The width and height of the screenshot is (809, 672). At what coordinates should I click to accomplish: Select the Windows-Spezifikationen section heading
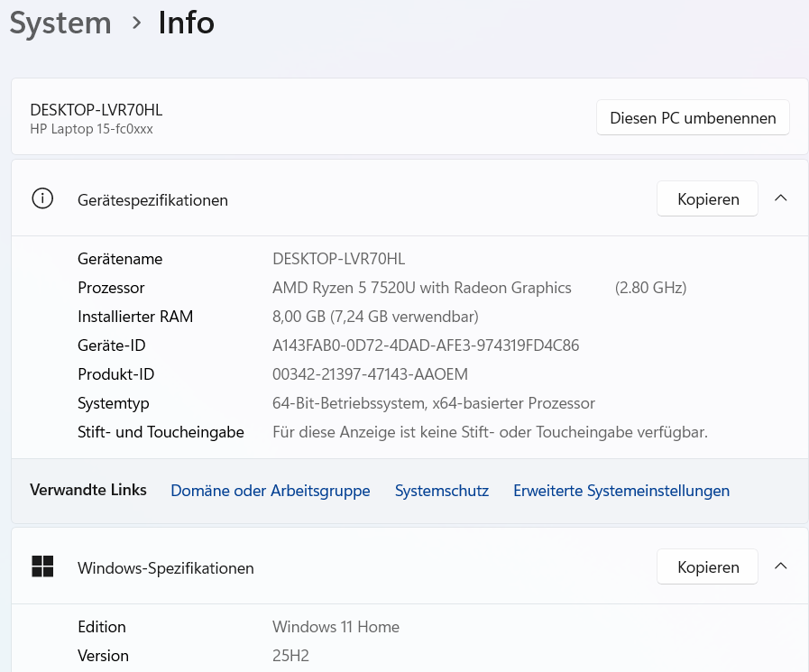click(166, 568)
